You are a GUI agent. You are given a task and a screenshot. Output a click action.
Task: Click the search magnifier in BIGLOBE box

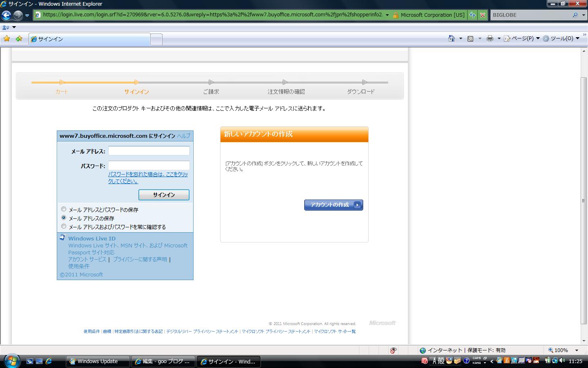pos(575,15)
